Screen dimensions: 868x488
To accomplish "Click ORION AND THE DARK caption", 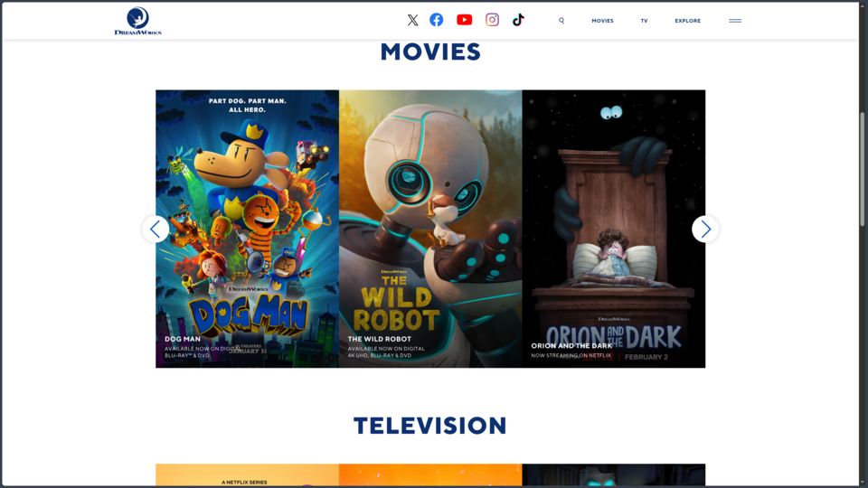I will click(x=571, y=346).
